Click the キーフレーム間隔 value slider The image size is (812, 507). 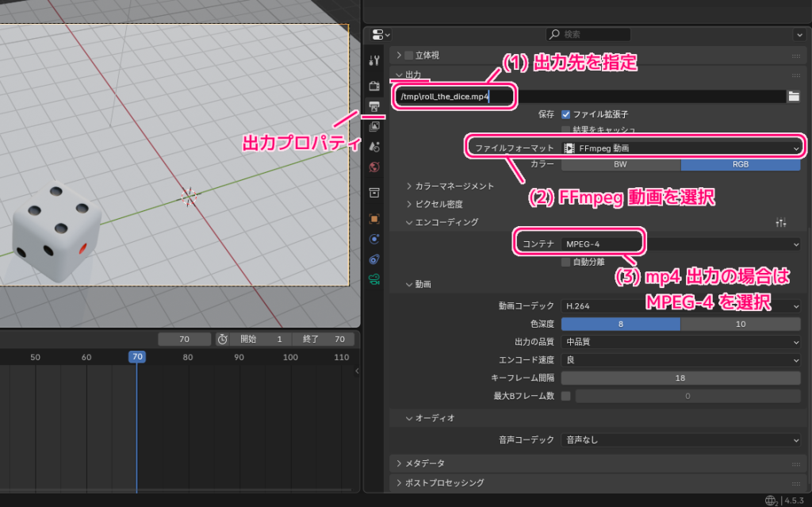(x=682, y=378)
